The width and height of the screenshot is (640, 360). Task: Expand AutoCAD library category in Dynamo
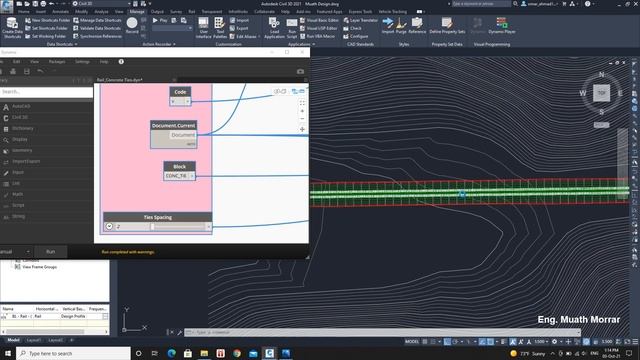(x=21, y=106)
